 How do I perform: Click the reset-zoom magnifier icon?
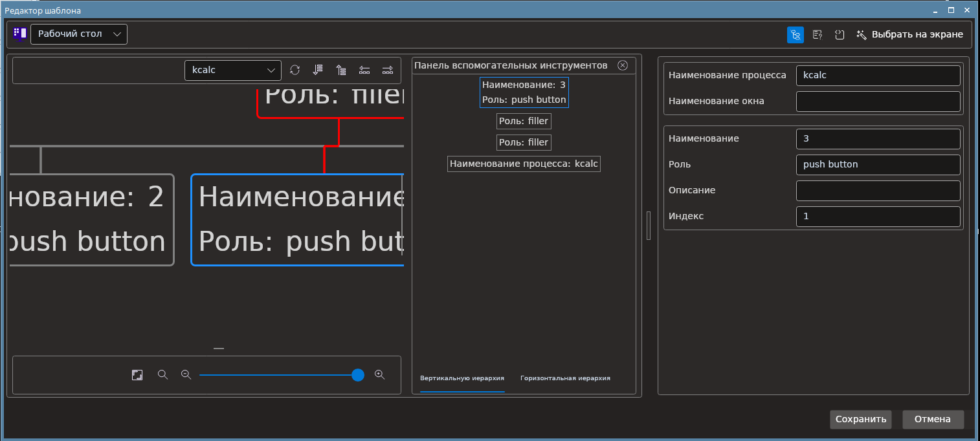(x=162, y=375)
